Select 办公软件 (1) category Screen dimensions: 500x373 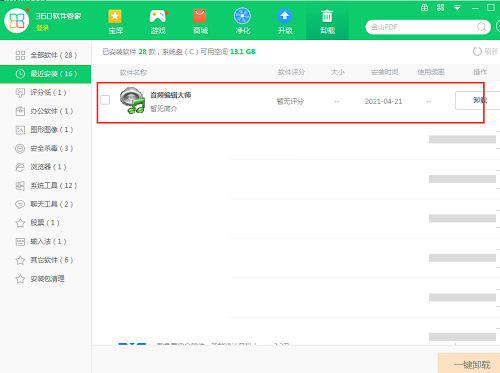pos(46,111)
